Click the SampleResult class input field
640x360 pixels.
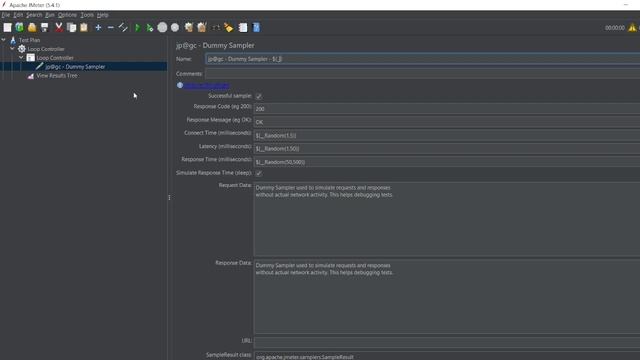(447, 356)
